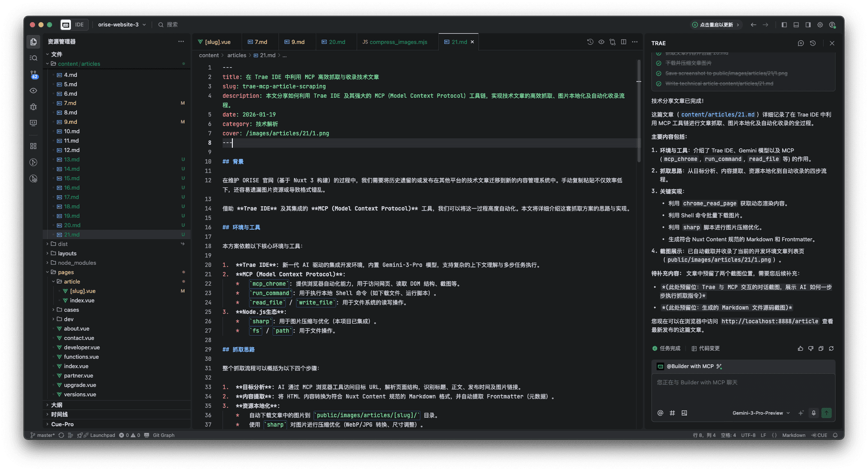
Task: Open chat history icon in TRAE panel
Action: click(x=813, y=43)
